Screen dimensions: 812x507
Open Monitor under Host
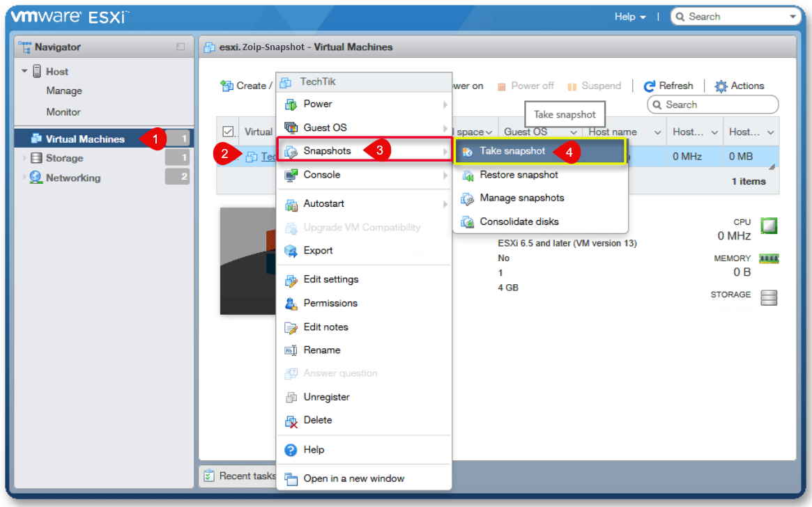pos(63,111)
